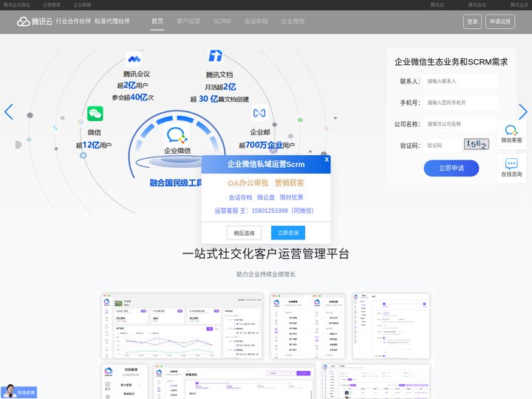This screenshot has height=399, width=532.
Task: Click the 企业邮 icon in banner
Action: point(259,112)
